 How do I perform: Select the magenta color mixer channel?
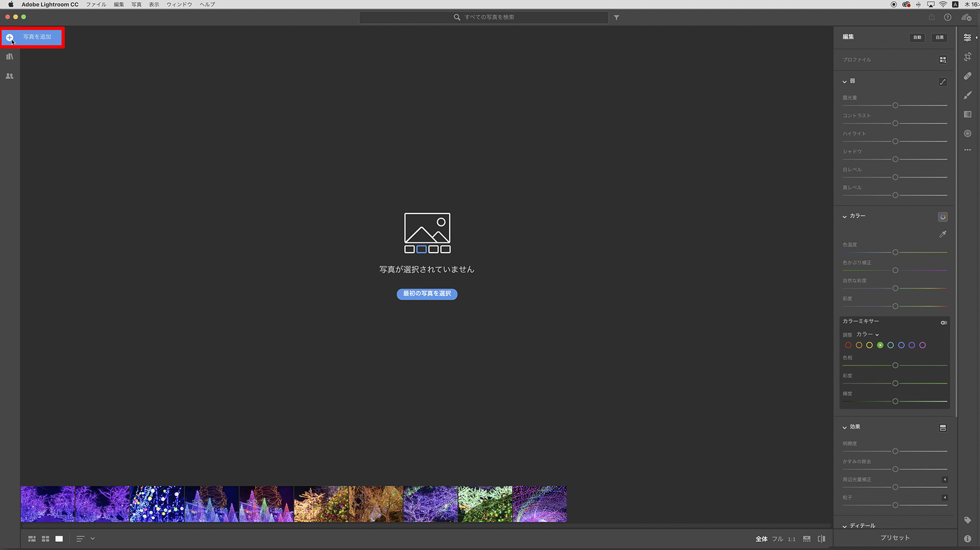[x=922, y=345]
